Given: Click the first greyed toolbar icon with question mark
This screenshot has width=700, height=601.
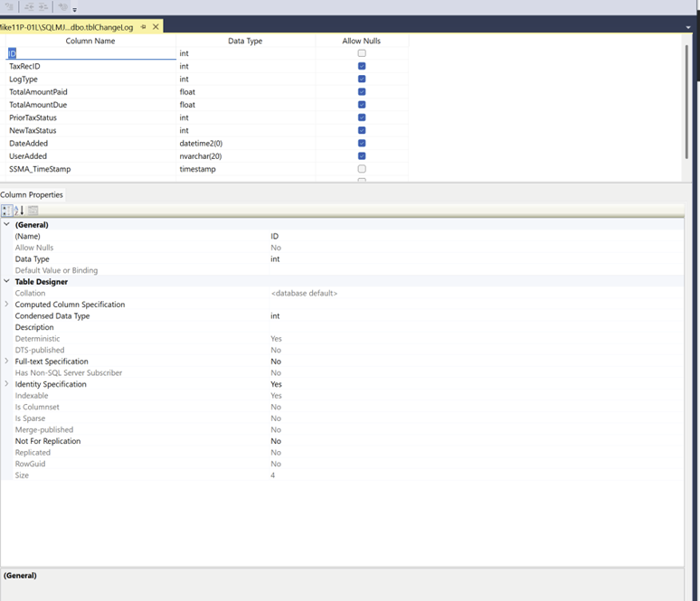Looking at the screenshot, I should tap(9, 6).
